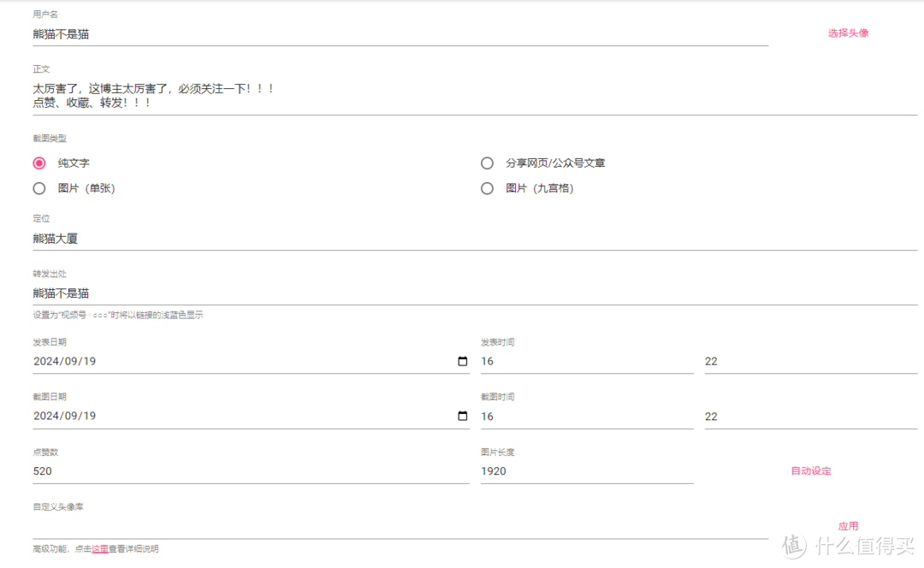
Task: Select the 分享网页/公众号文章 radio option
Action: (488, 163)
